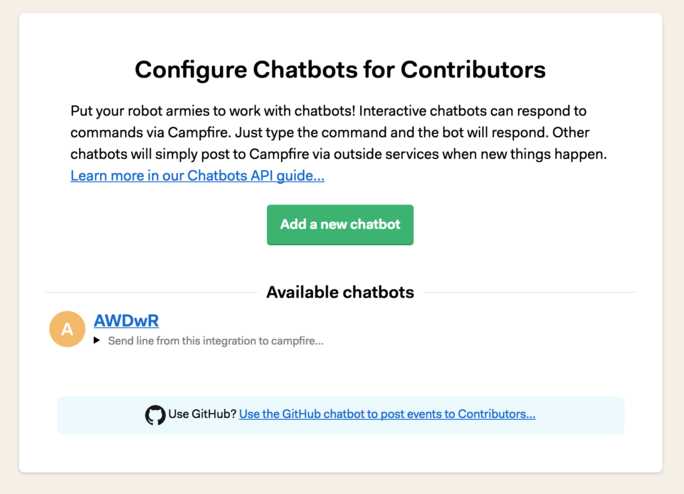Screen dimensions: 684x494
Task: Expand the disclosure triangle under AWDwR
Action: 97,340
